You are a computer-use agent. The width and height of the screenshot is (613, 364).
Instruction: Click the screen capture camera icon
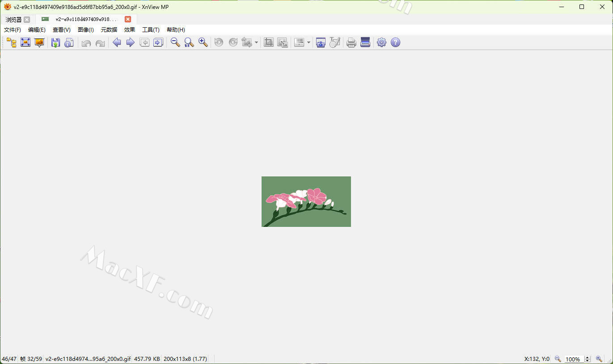321,42
